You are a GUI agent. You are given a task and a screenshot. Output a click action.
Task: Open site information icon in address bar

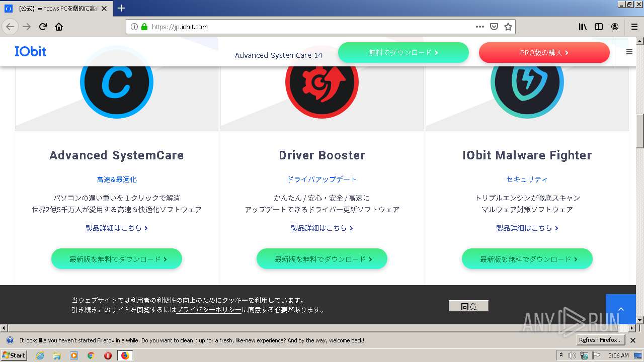(x=134, y=27)
